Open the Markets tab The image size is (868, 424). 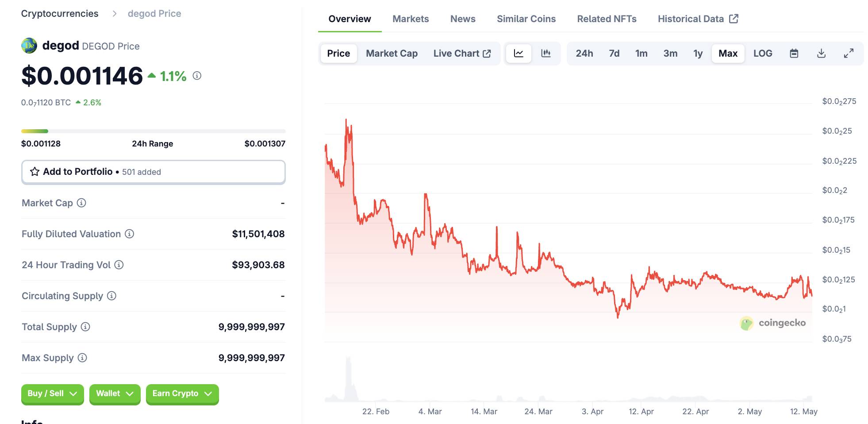[x=411, y=19]
